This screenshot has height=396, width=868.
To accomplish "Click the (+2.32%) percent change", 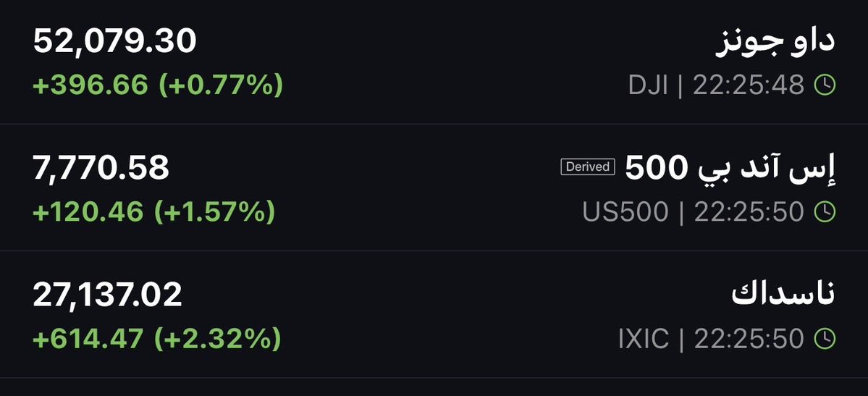I will click(218, 339).
